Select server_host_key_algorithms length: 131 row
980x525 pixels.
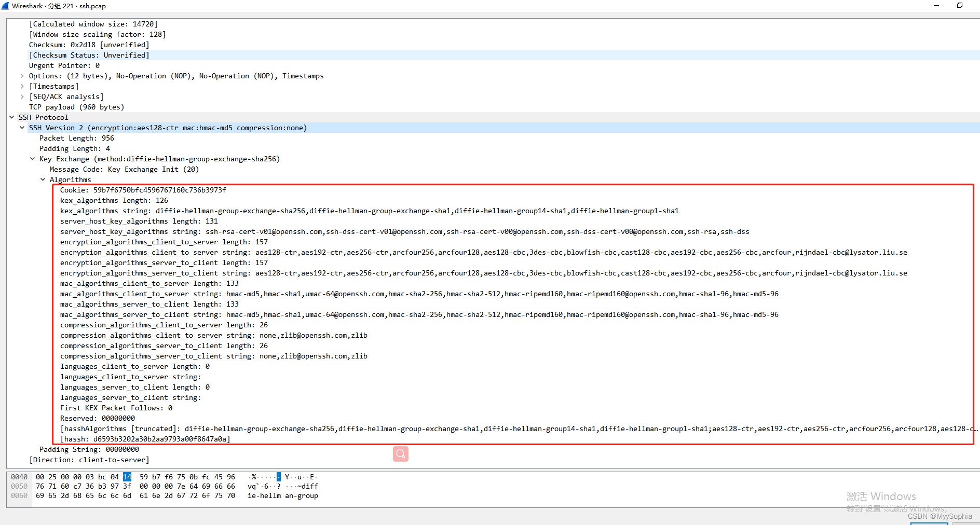point(139,221)
